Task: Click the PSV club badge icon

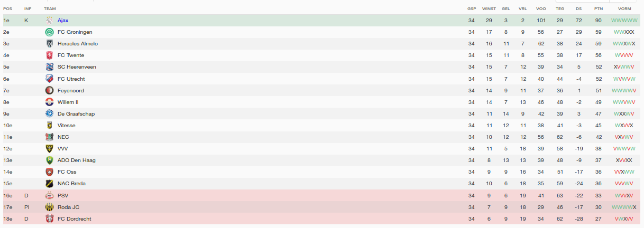Action: point(49,195)
